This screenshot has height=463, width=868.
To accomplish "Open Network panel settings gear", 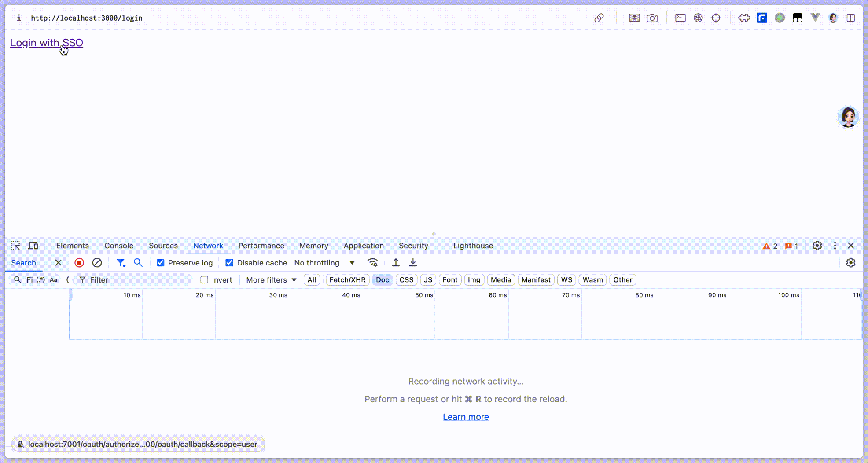I will pos(850,263).
